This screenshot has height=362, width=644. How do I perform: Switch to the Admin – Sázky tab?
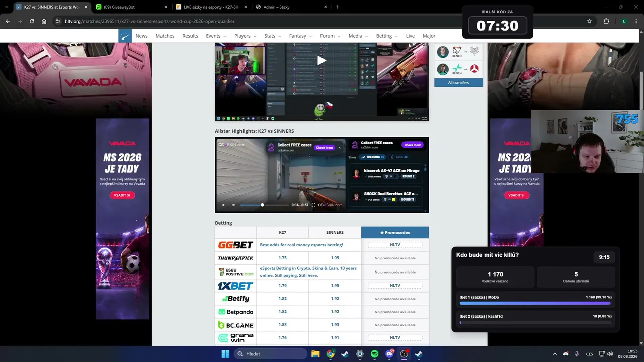coord(290,7)
